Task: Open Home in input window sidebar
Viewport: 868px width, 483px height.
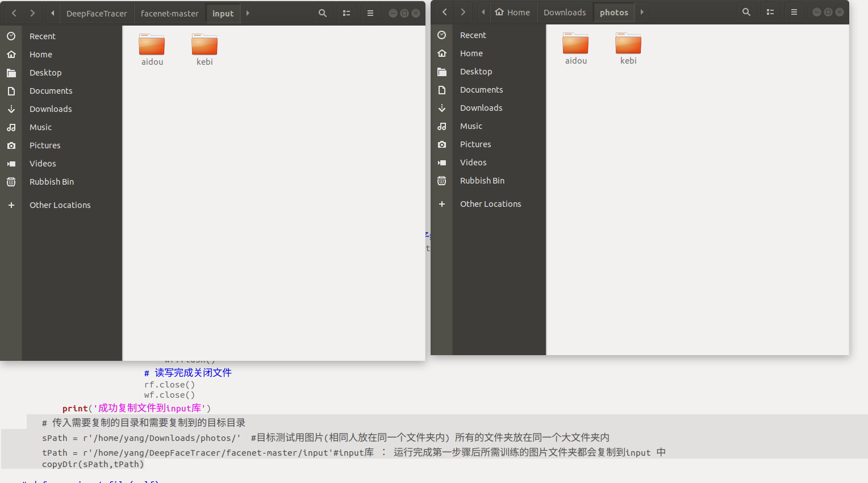Action: click(41, 55)
